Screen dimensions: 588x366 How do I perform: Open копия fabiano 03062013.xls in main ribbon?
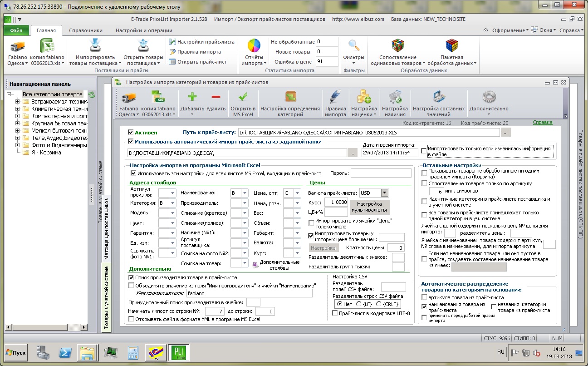pos(47,46)
